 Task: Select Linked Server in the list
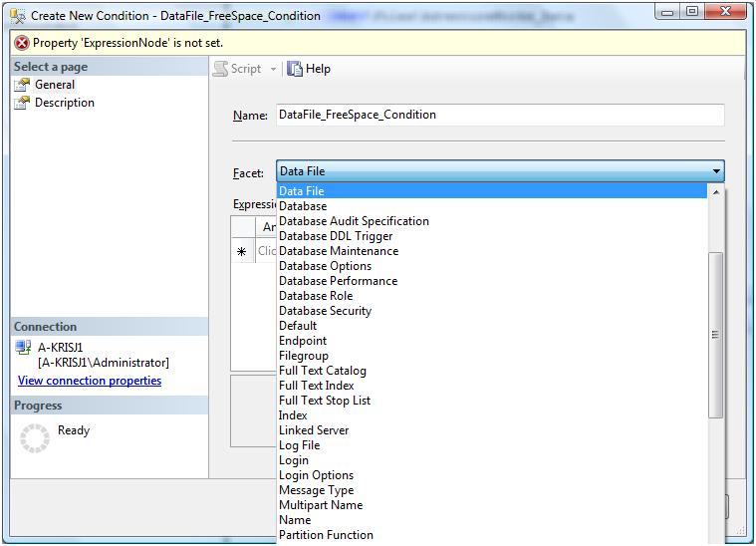[x=492, y=430]
